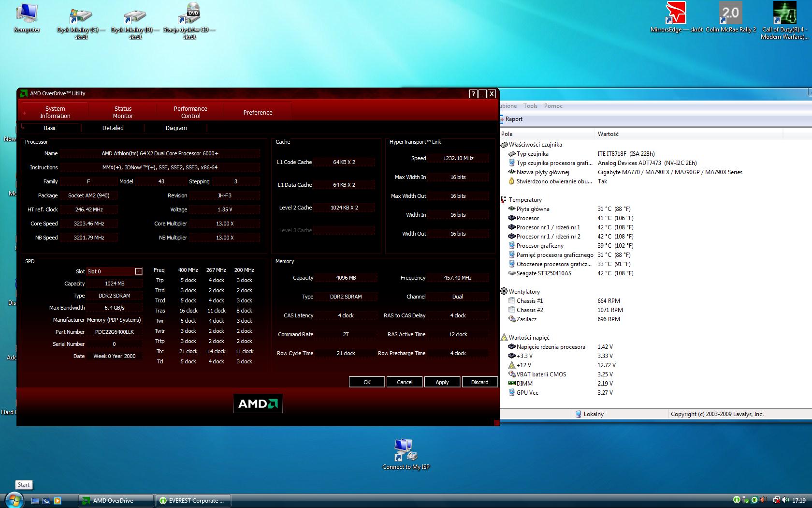
Task: Click the help question mark in OverDrive title bar
Action: pyautogui.click(x=473, y=94)
